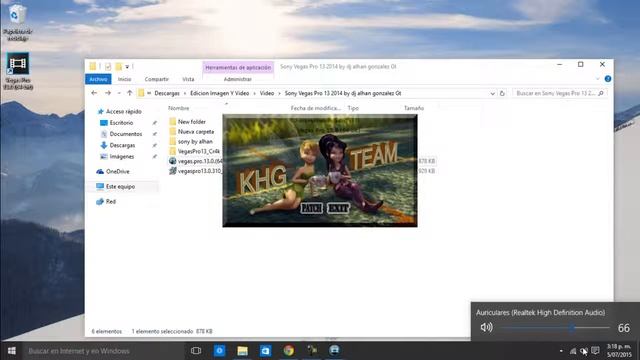Select the vegas.pro.13.0 file
Image resolution: width=640 pixels, height=360 pixels.
pos(196,161)
